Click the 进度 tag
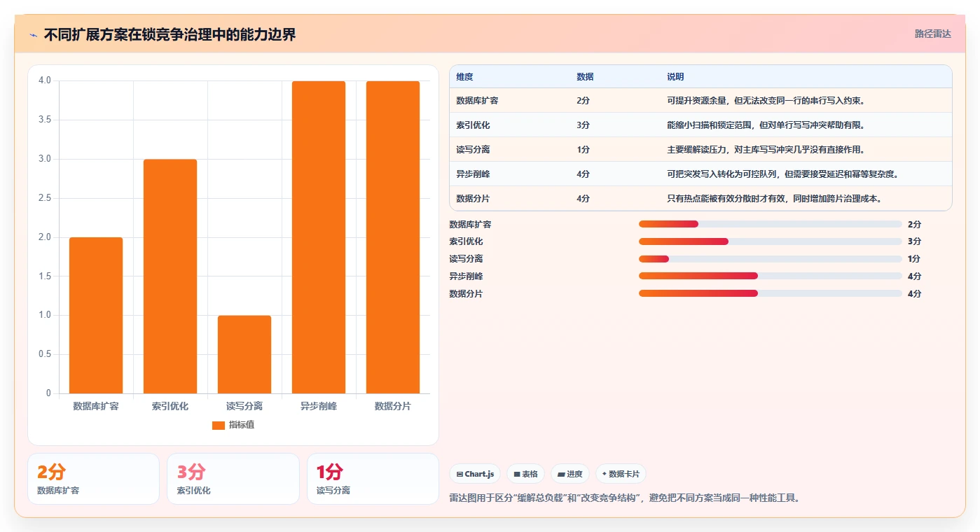980x532 pixels. click(570, 474)
